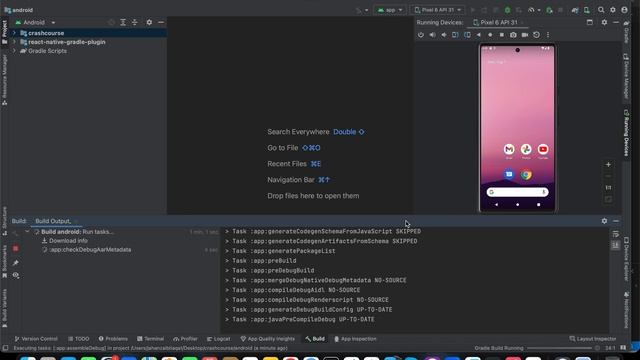Expand the crashcourse module
This screenshot has height=360, width=640.
[14, 33]
